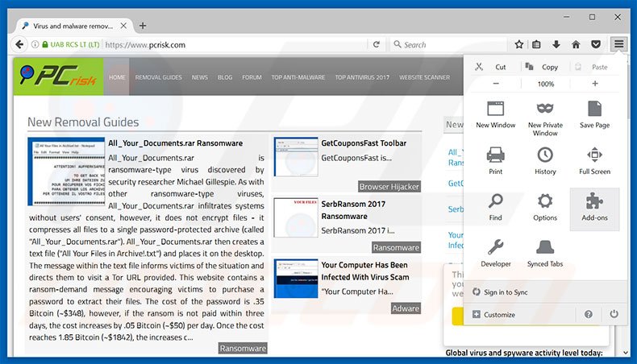637x364 pixels.
Task: Open the BLOG nav item
Action: point(225,77)
